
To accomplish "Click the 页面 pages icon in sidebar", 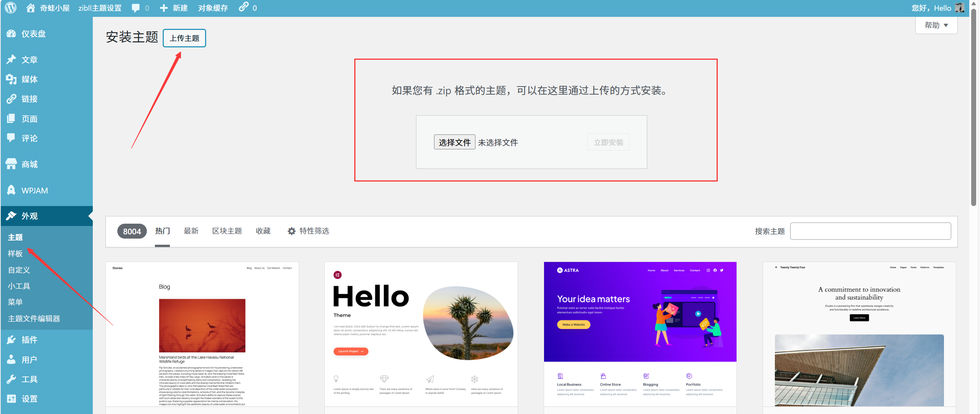I will tap(12, 118).
